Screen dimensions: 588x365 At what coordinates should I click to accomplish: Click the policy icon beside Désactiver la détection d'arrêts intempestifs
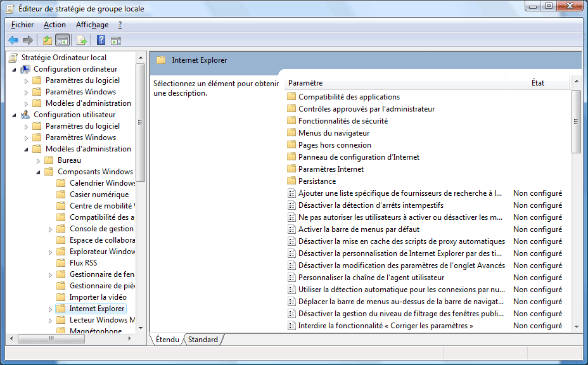pyautogui.click(x=291, y=205)
